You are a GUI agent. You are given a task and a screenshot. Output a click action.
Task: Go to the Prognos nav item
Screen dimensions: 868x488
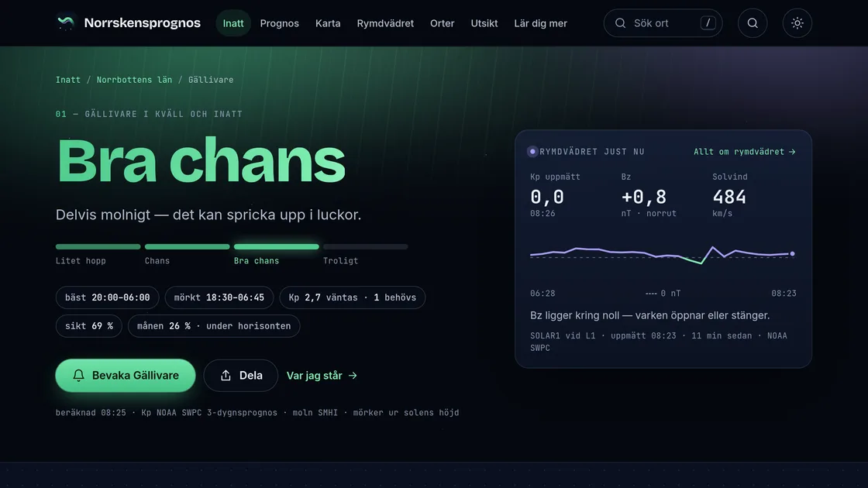[280, 23]
